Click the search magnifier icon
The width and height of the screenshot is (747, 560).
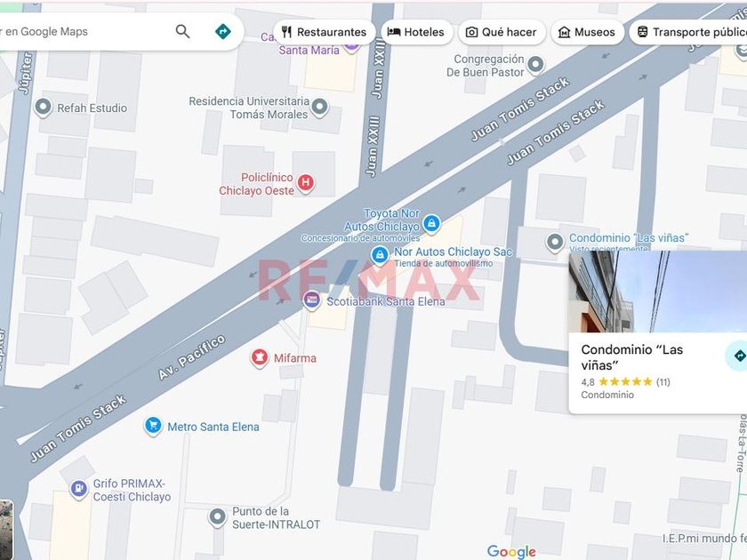(182, 31)
